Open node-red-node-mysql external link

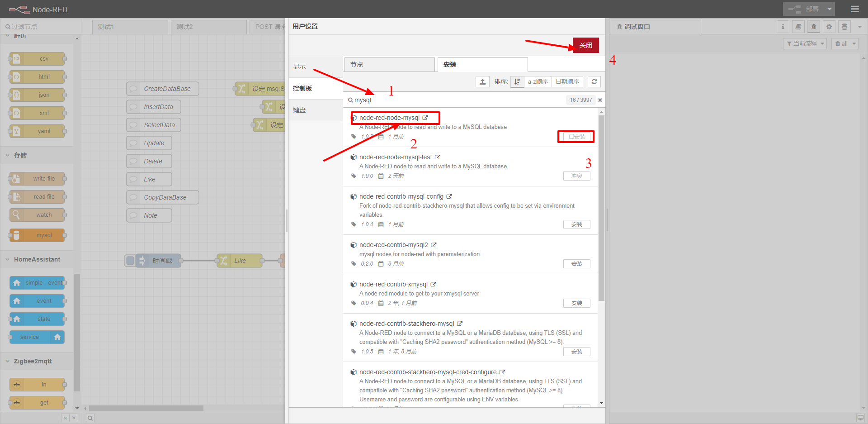click(x=425, y=118)
